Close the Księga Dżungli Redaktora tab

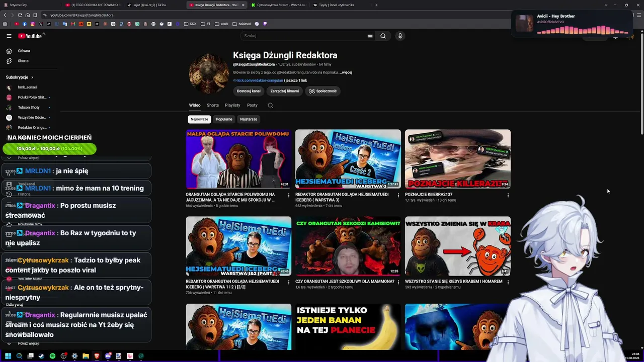(x=243, y=5)
